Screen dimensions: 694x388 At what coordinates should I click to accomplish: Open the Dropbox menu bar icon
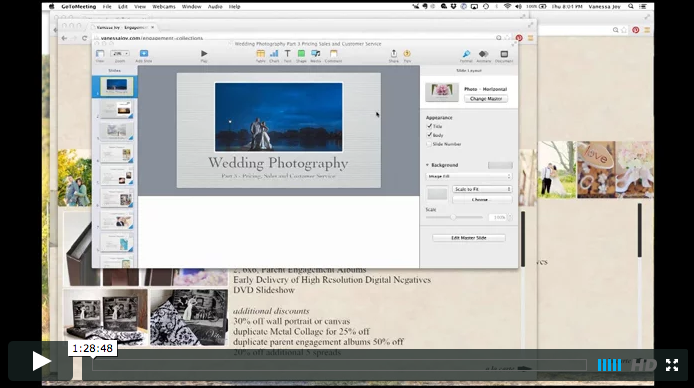[x=453, y=7]
